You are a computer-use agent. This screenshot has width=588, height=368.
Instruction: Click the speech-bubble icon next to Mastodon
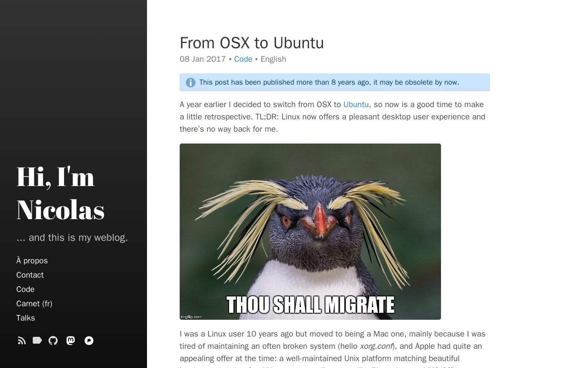[89, 341]
